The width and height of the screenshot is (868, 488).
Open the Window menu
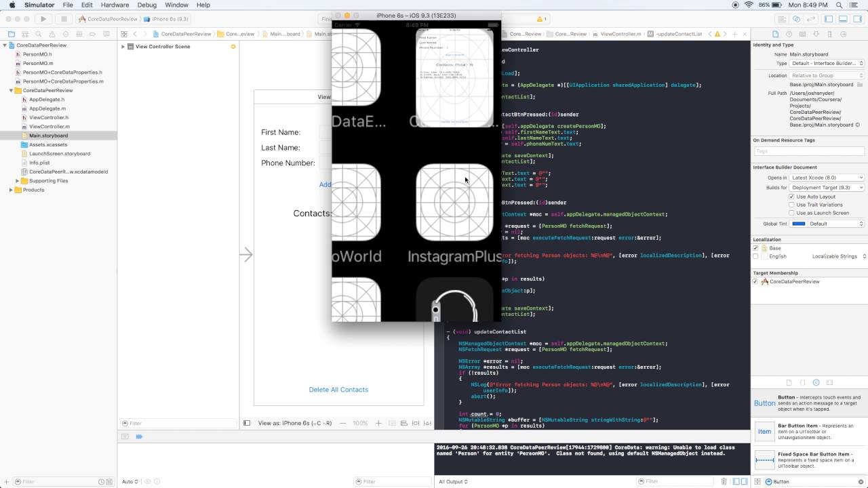176,5
